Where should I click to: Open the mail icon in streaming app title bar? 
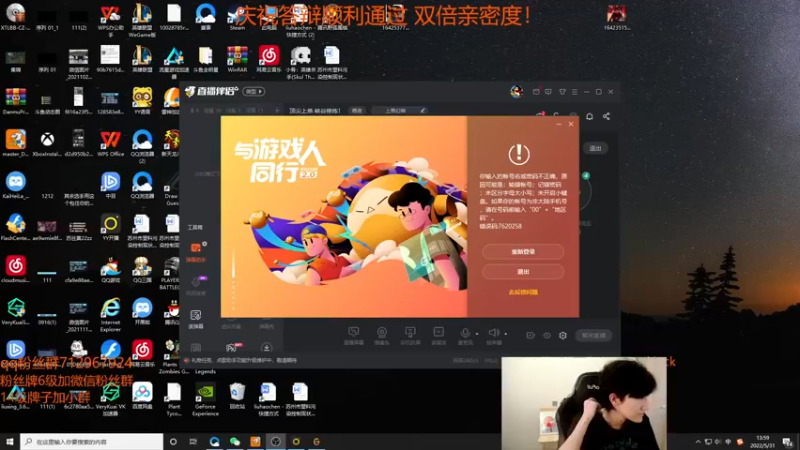[536, 92]
